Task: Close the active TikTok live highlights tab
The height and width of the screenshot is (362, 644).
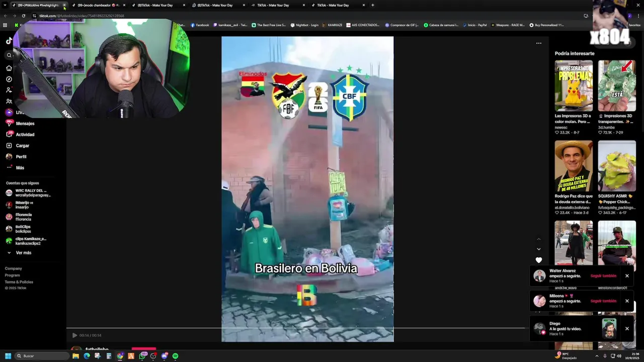Action: (64, 6)
